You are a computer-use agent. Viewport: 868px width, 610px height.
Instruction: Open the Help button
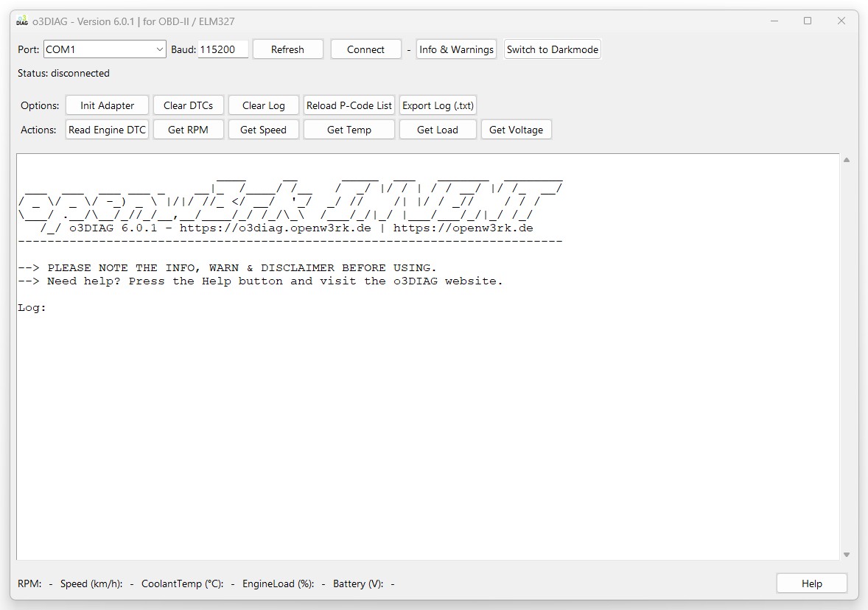tap(811, 583)
